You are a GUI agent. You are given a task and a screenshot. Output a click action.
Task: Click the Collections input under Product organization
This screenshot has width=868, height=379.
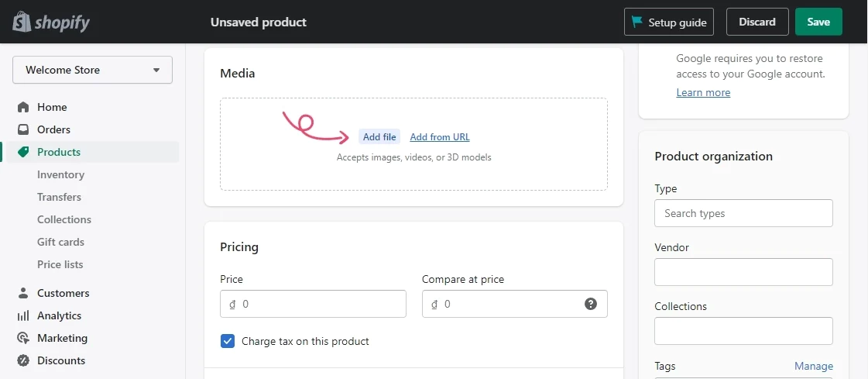743,331
